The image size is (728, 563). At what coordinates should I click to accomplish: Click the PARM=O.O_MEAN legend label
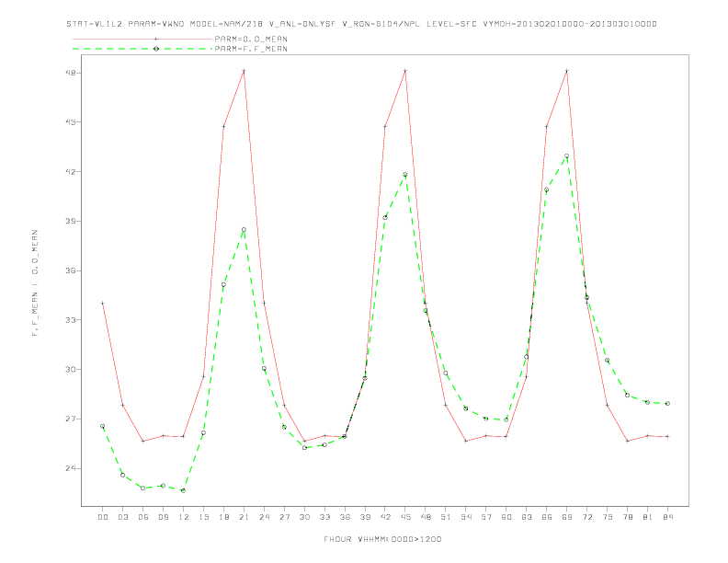[251, 39]
